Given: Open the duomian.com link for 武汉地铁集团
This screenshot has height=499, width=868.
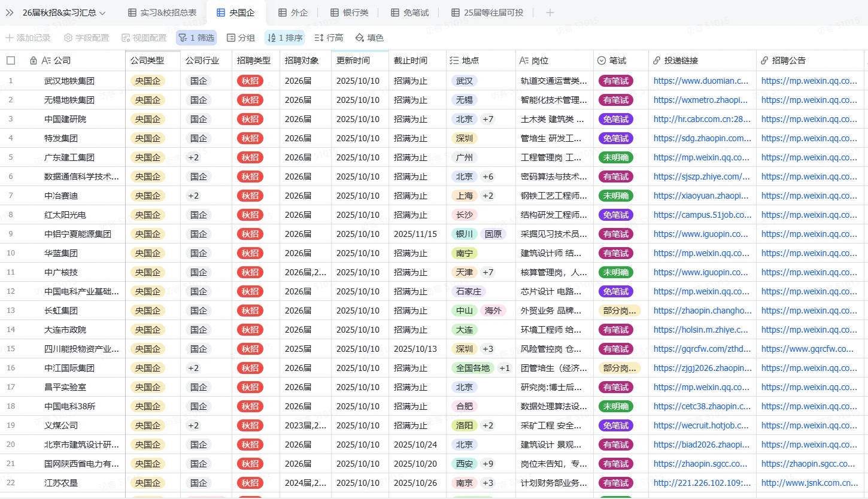Looking at the screenshot, I should (701, 81).
